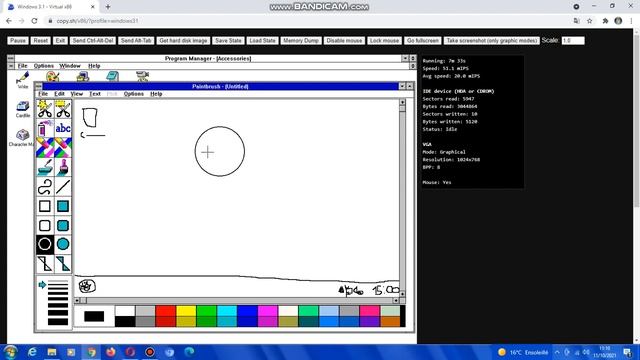Select the plain Eraser tool
640x360 pixels.
[63, 147]
